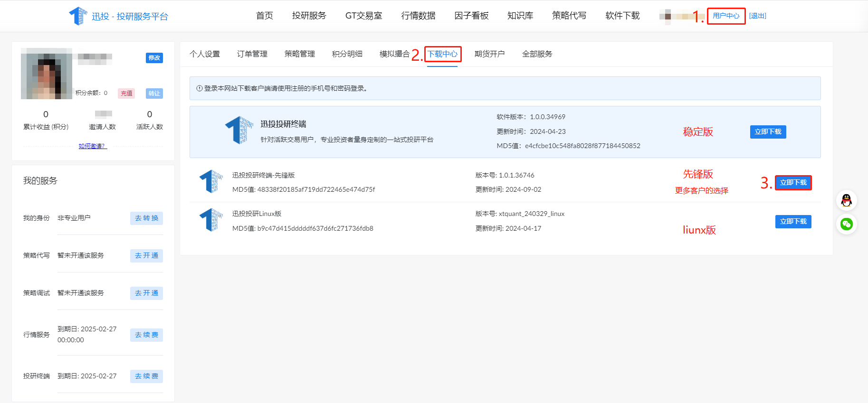
Task: Click the 迅投投研Linux版 logo icon
Action: tap(211, 220)
